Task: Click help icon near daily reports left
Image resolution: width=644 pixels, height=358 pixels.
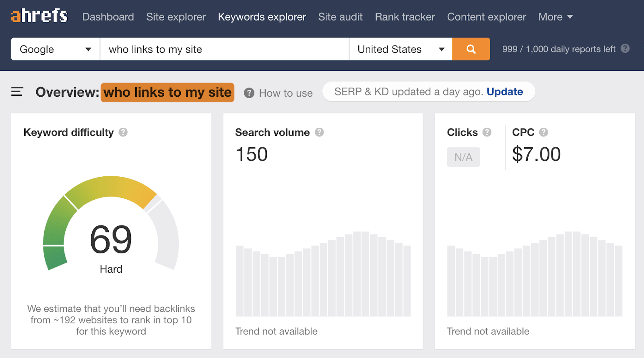Action: coord(625,49)
